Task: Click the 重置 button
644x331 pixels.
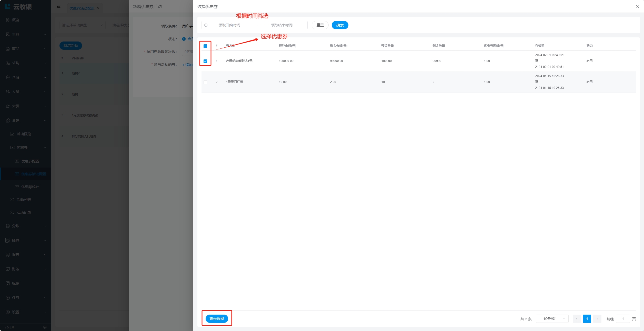Action: point(320,25)
